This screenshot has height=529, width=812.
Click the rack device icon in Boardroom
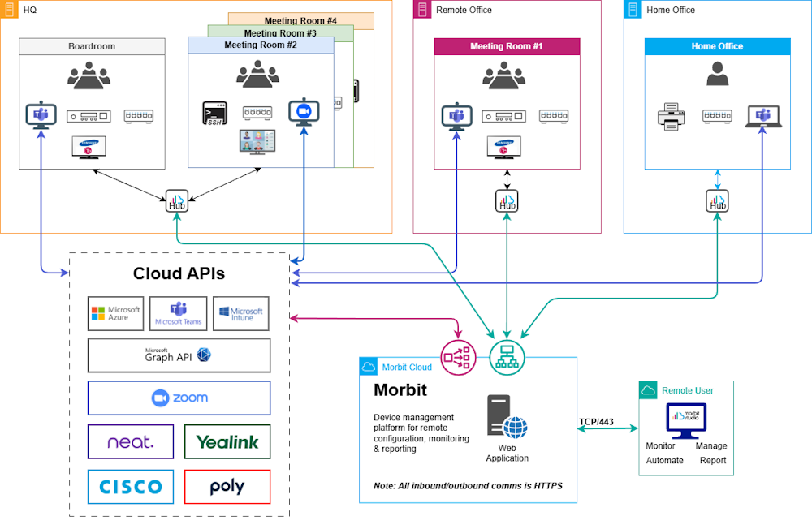pyautogui.click(x=89, y=117)
